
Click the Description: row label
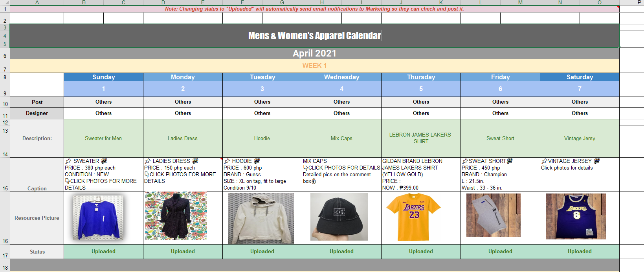click(37, 138)
